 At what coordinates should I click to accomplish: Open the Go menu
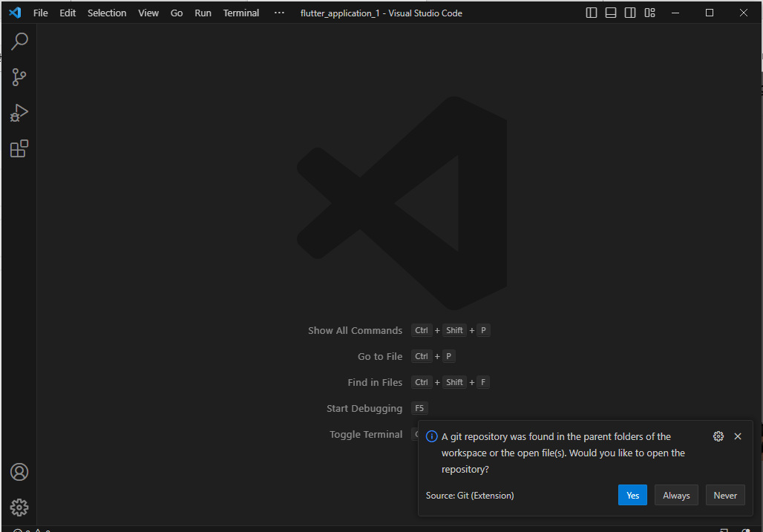(177, 13)
